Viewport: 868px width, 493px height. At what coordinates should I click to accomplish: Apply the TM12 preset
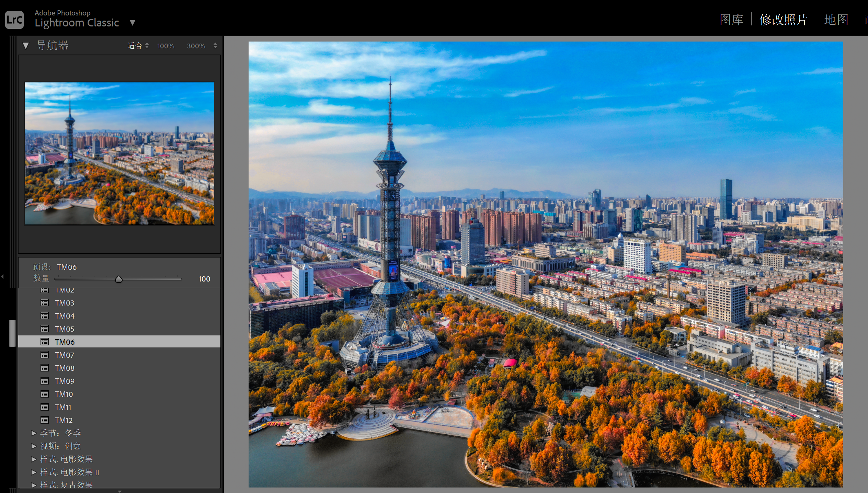[64, 420]
